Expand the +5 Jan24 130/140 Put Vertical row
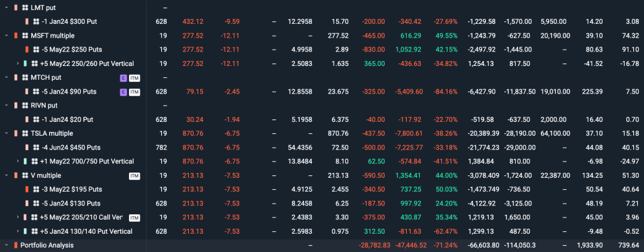 (x=18, y=231)
